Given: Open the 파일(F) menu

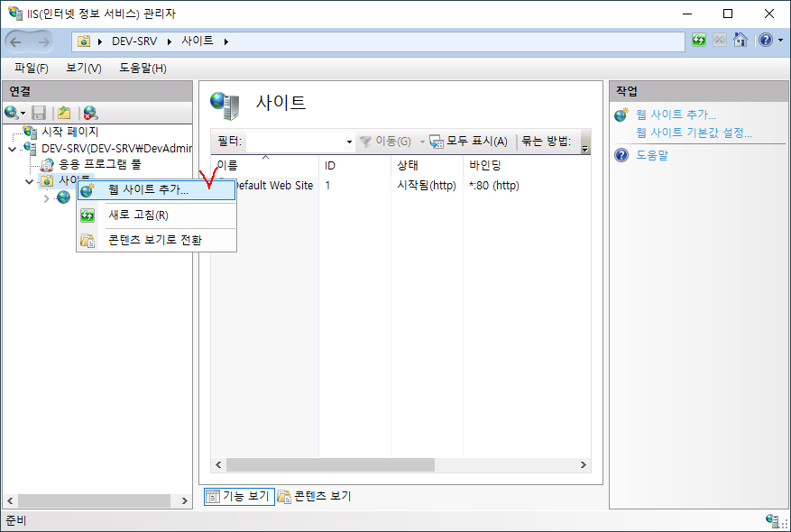Looking at the screenshot, I should pyautogui.click(x=32, y=68).
